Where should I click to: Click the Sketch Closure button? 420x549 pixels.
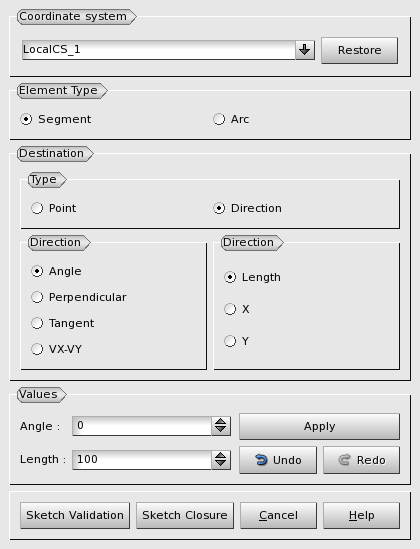click(185, 515)
